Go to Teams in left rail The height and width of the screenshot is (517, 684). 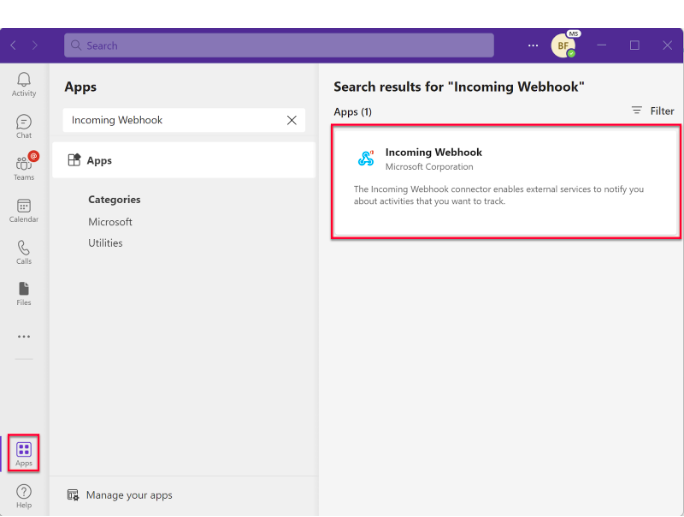pyautogui.click(x=24, y=167)
